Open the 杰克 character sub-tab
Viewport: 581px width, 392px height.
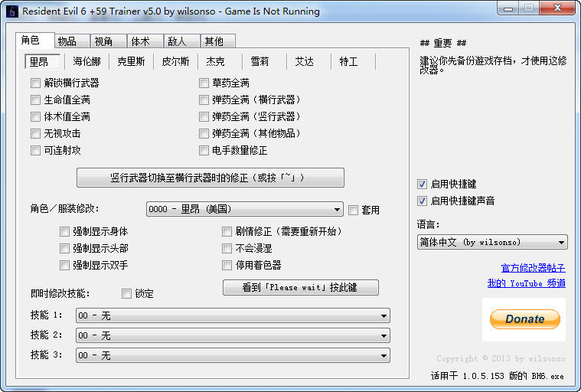point(216,61)
